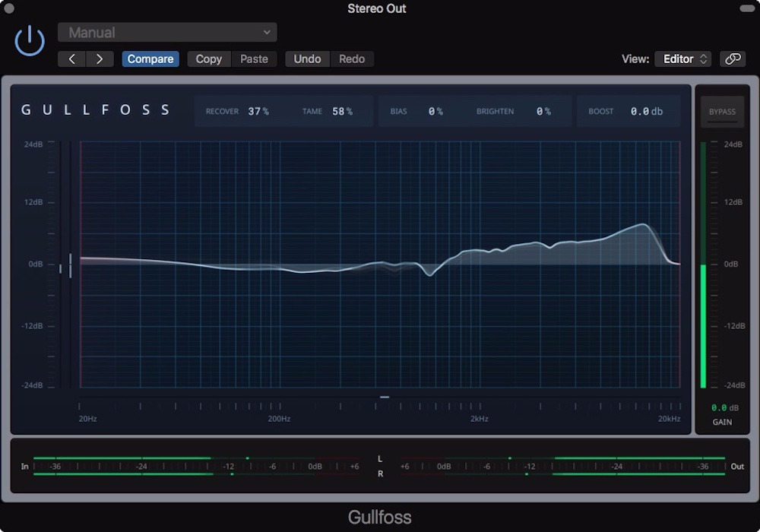This screenshot has width=760, height=532.
Task: Open the View Editor dropdown
Action: (682, 59)
